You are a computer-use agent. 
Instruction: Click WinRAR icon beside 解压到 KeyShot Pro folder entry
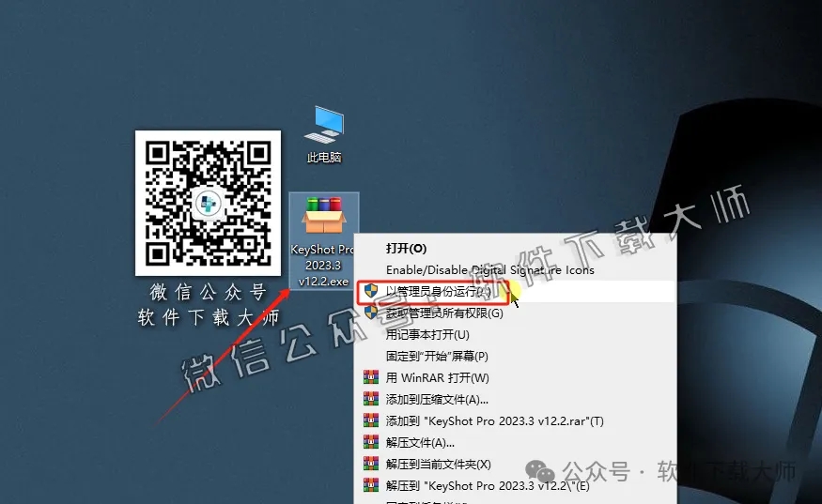coord(371,485)
